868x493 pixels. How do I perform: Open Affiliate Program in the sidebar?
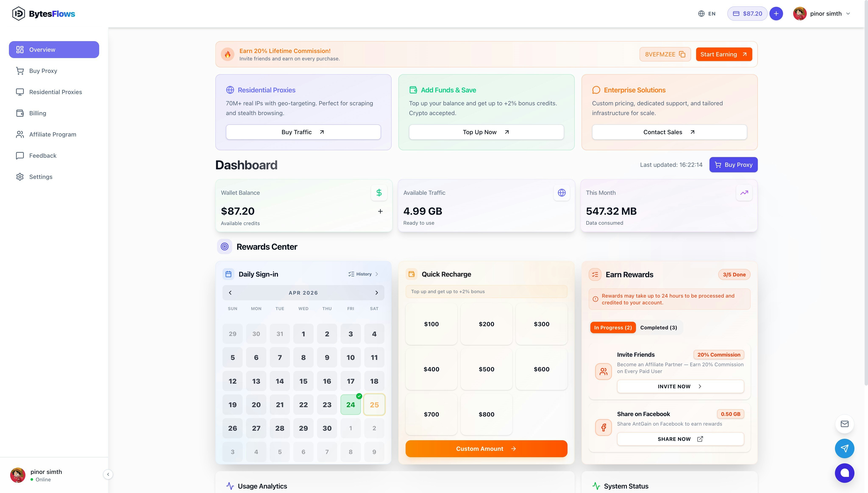tap(53, 134)
